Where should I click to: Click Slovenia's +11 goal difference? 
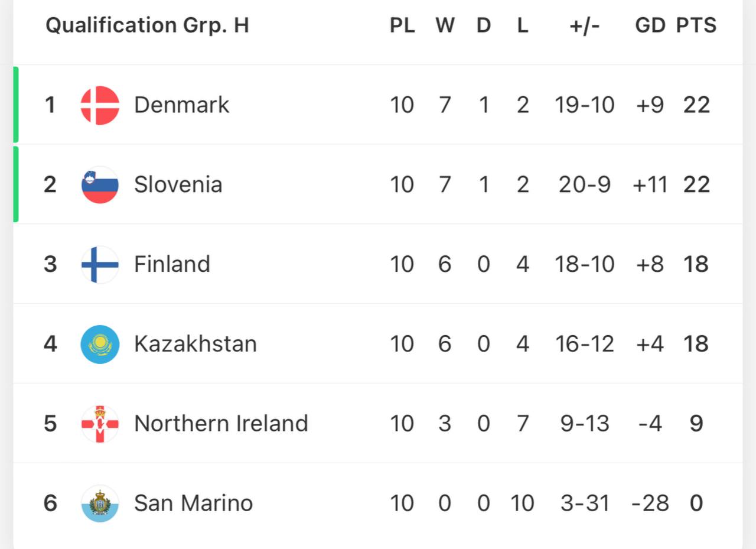click(x=650, y=185)
